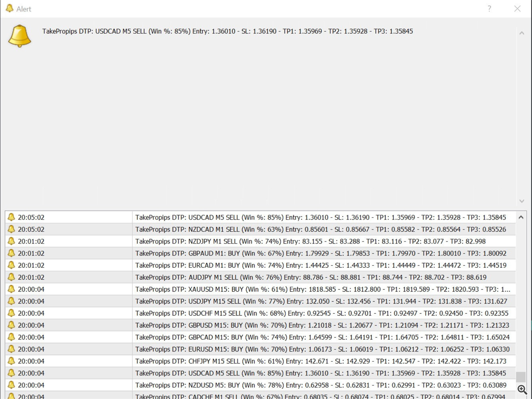Select the bell icon of the AUDJPY M1 SELL row
This screenshot has width=532, height=399.
(x=11, y=277)
